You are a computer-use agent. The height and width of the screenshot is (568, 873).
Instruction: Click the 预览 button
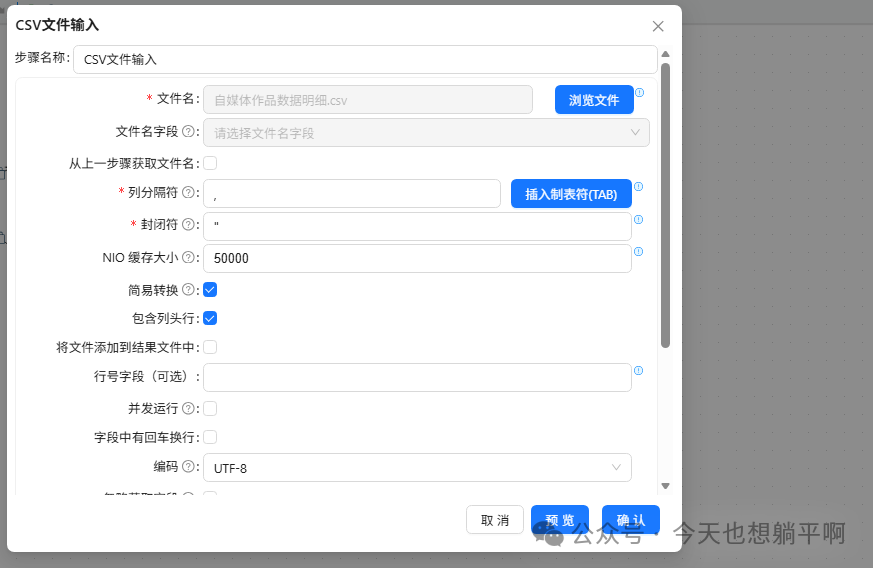pos(560,520)
